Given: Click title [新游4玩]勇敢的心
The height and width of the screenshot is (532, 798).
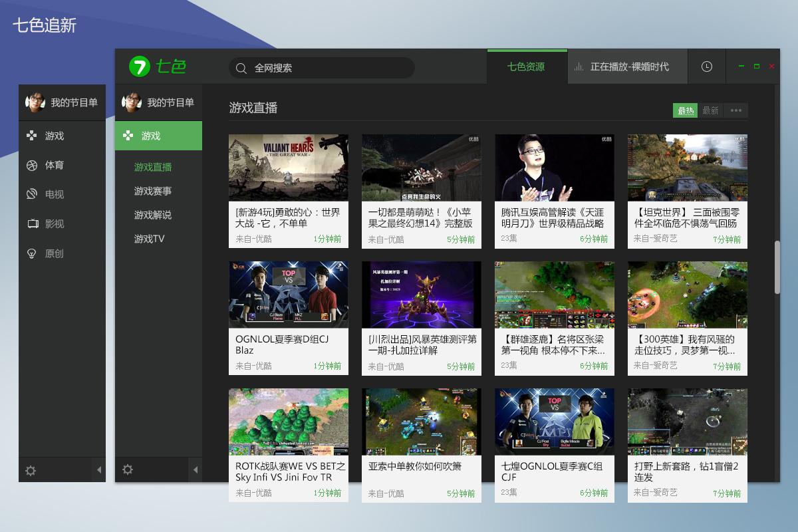Looking at the screenshot, I should pyautogui.click(x=288, y=217).
